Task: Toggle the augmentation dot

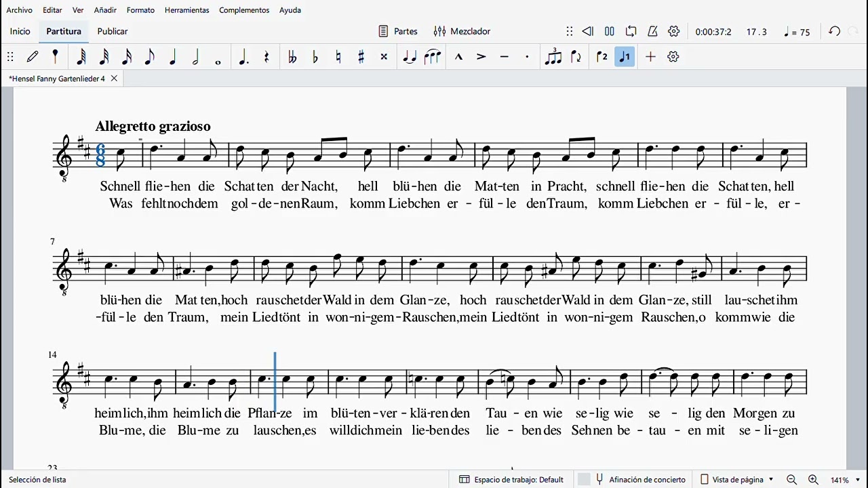Action: pyautogui.click(x=243, y=57)
